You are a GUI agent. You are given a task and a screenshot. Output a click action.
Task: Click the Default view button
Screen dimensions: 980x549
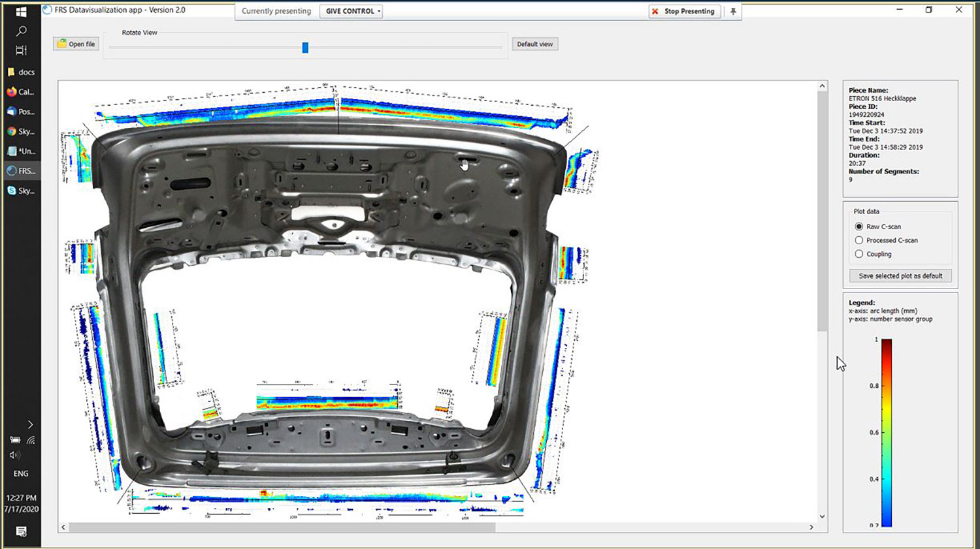point(534,44)
